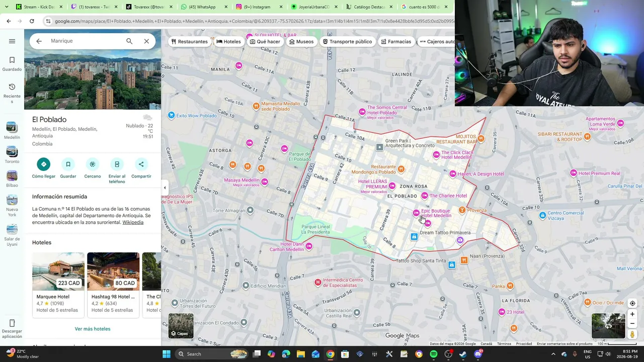Image resolution: width=644 pixels, height=362 pixels.
Task: Open Guardado saved places in sidebar
Action: (12, 64)
